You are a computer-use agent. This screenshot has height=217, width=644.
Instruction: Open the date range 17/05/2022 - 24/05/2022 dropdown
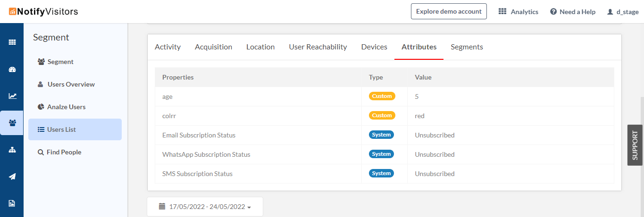coord(205,207)
